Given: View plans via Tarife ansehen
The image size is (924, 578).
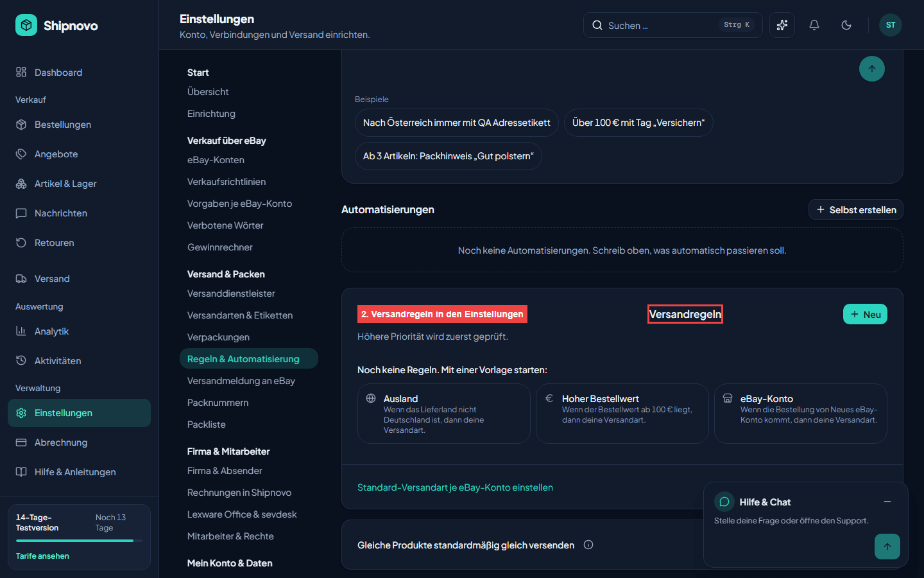Looking at the screenshot, I should click(42, 556).
